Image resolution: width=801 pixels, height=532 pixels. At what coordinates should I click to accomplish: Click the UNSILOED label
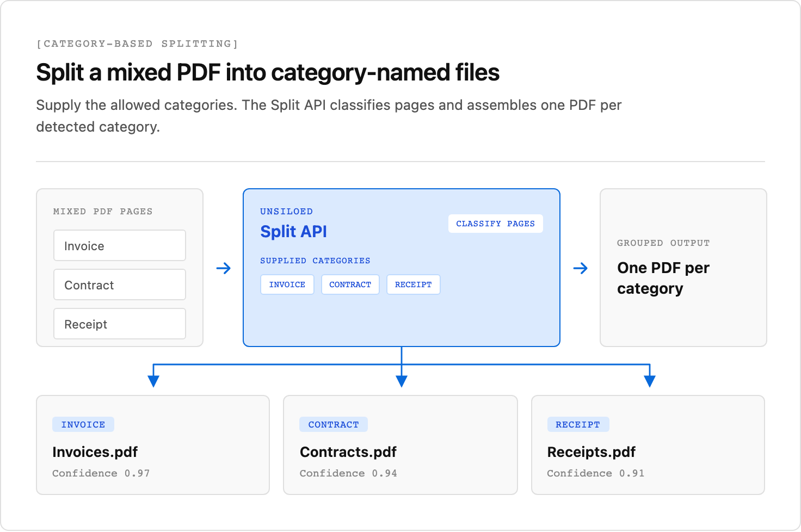pyautogui.click(x=286, y=212)
